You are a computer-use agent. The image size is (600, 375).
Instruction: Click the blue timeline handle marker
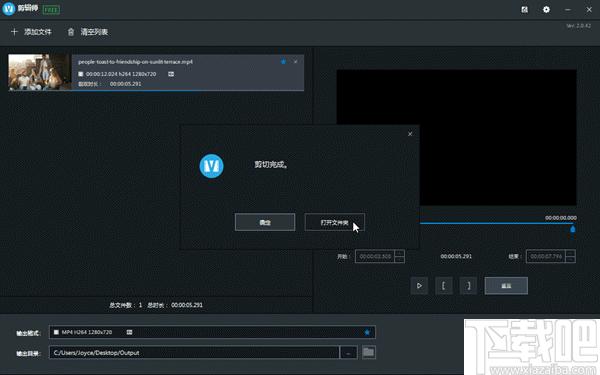[x=573, y=229]
